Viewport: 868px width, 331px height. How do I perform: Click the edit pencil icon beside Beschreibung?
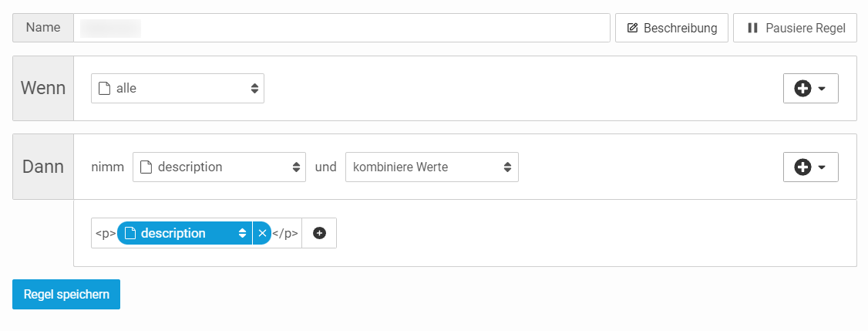[x=632, y=28]
